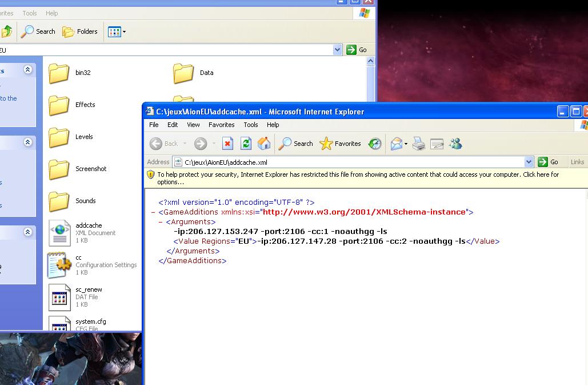The width and height of the screenshot is (588, 385).
Task: Open Tools menu in the Explorer window
Action: 30,13
